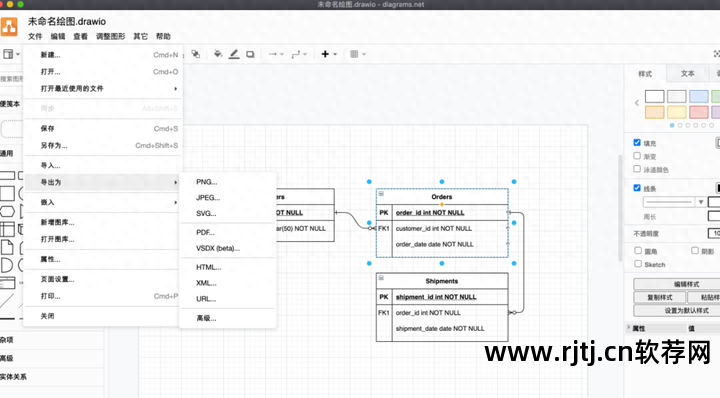The width and height of the screenshot is (720, 398).
Task: Select the wide rectangle shape in sidebar
Action: (x=7, y=175)
